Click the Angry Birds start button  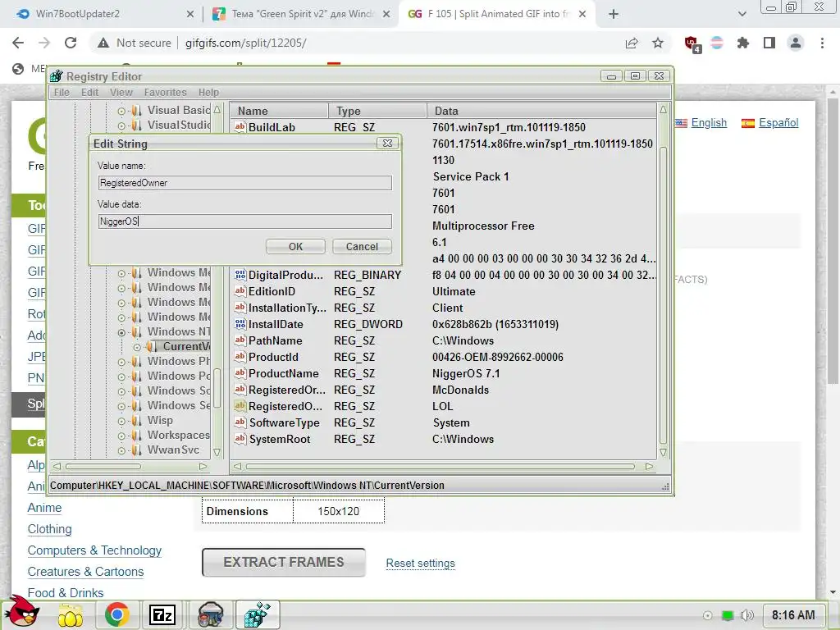(22, 613)
